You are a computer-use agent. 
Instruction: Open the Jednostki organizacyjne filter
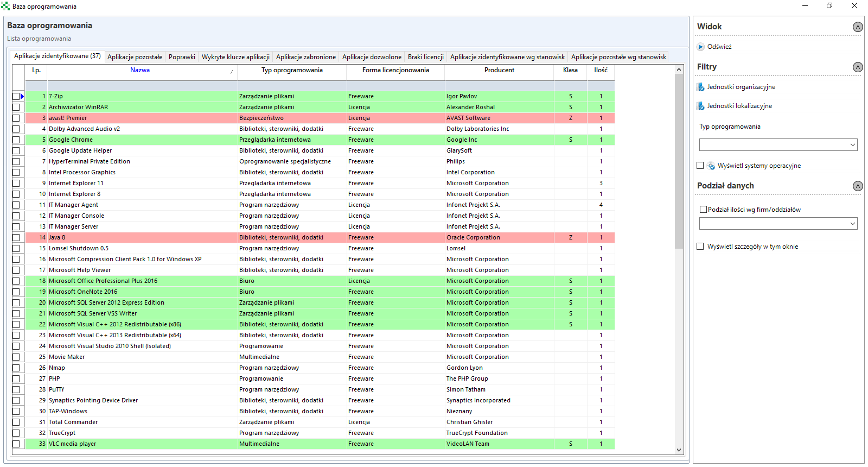(741, 87)
